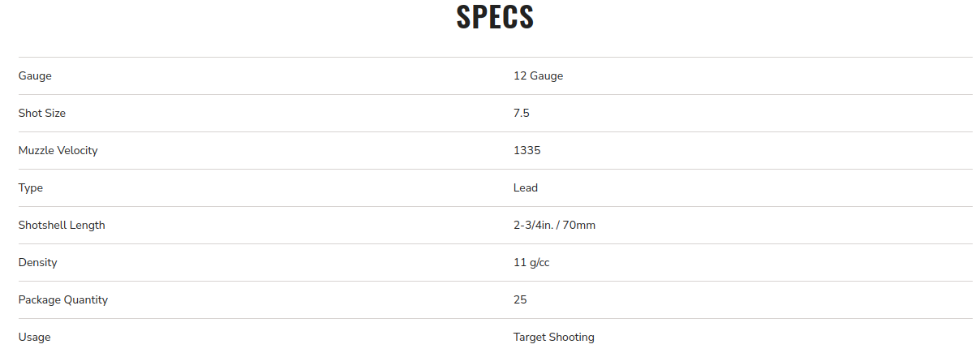Click the word Package

tap(40, 299)
